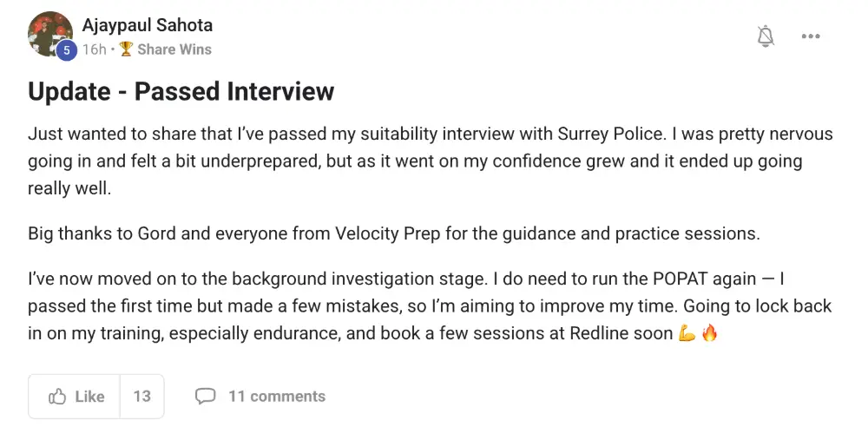View the 13 likes count

pos(141,397)
